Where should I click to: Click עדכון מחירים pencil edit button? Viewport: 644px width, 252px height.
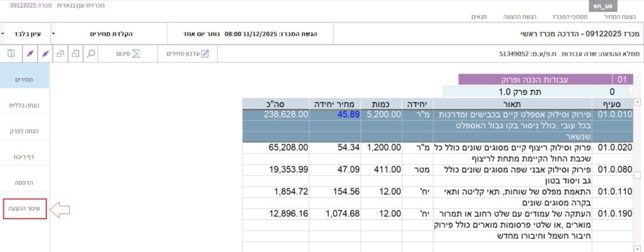(x=187, y=54)
